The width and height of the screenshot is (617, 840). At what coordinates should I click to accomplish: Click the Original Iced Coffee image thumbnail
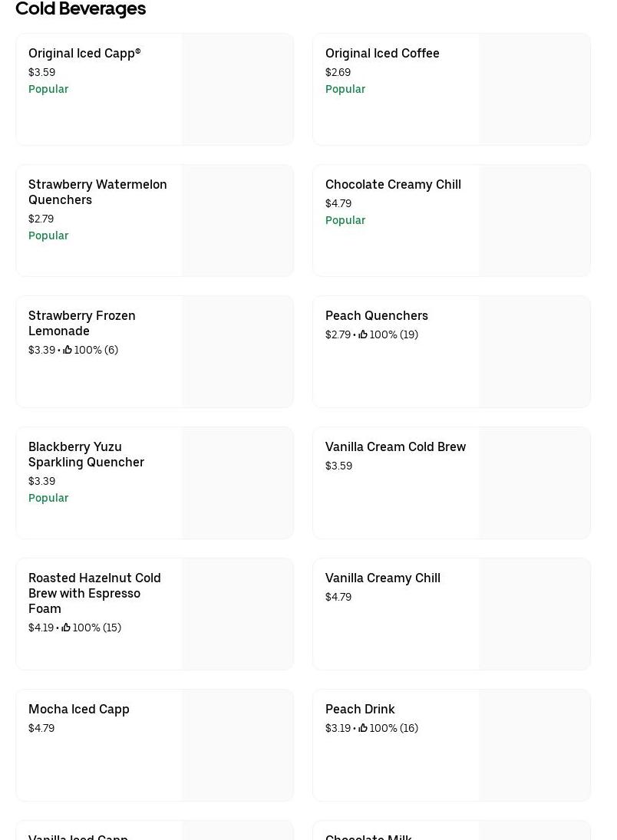(535, 90)
